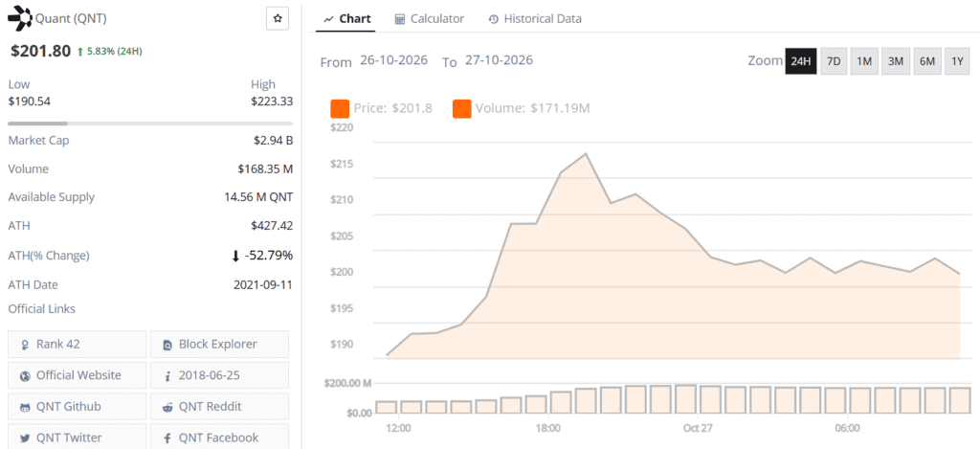The width and height of the screenshot is (980, 449).
Task: Add Quant to favorites with star button
Action: tap(278, 19)
